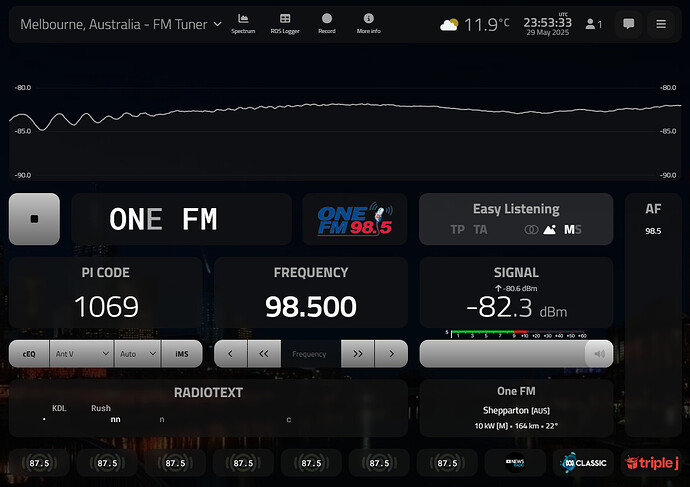Click the 11.9°C temperature reading
The width and height of the screenshot is (690, 487).
(x=486, y=25)
